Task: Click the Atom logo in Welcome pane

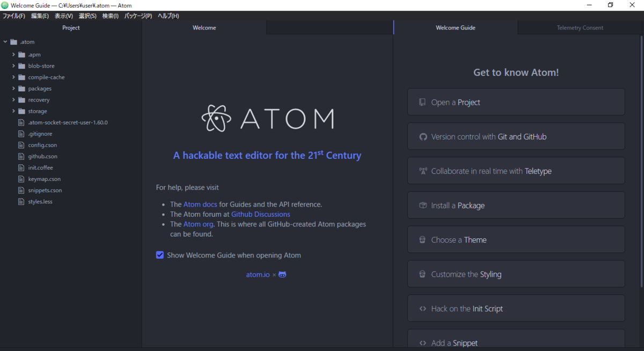Action: click(x=267, y=118)
